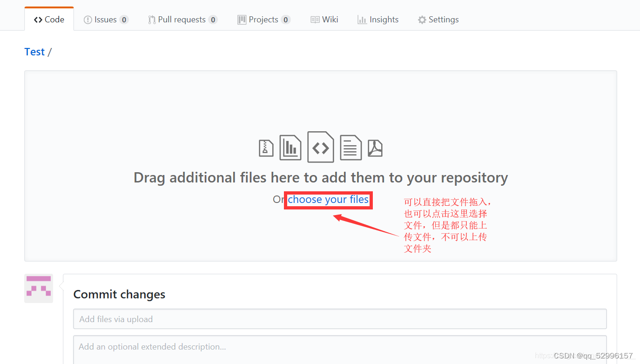
Task: Click the Commit changes heading
Action: tap(119, 295)
